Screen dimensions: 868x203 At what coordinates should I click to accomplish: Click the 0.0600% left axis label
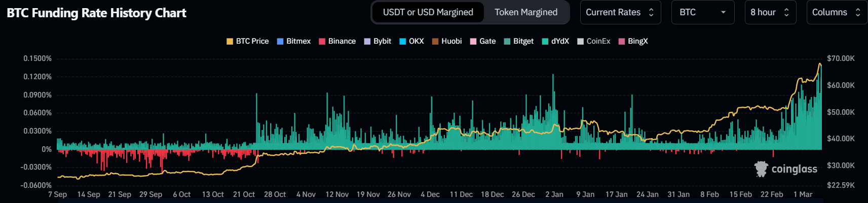37,113
